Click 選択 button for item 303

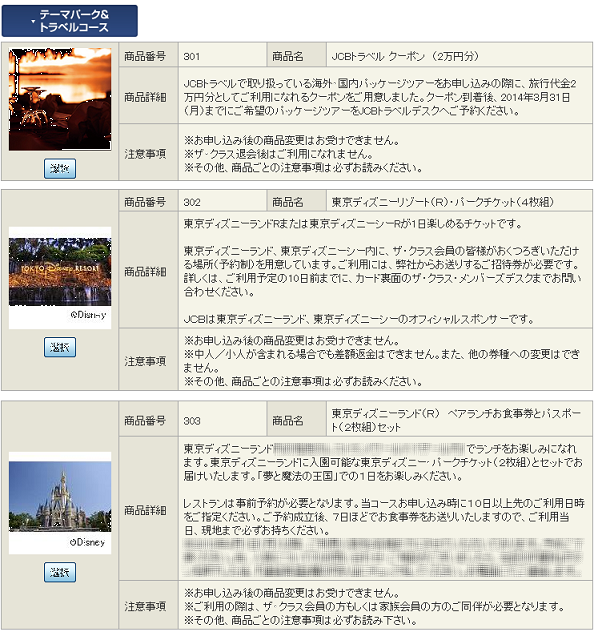point(60,572)
